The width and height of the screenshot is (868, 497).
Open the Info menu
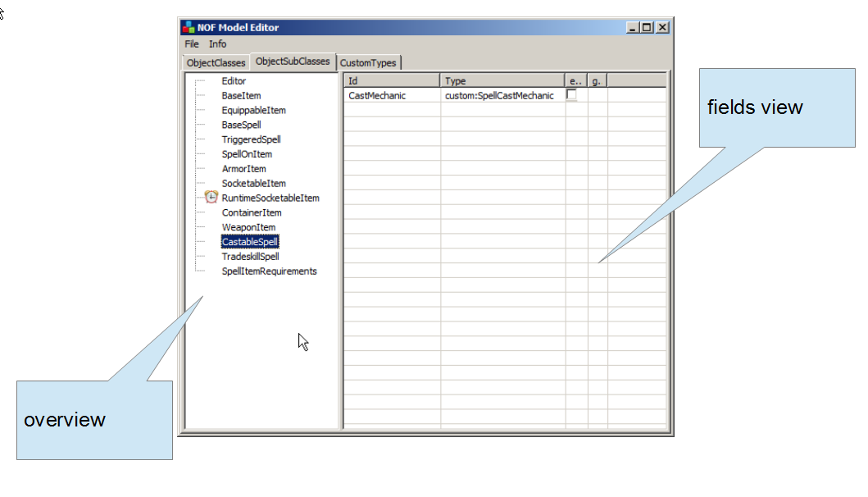pos(217,43)
